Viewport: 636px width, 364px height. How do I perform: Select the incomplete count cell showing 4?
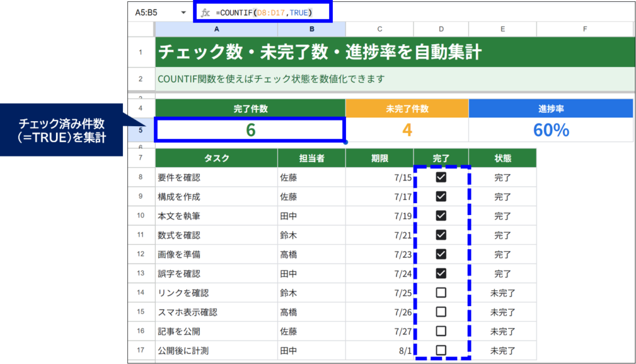pyautogui.click(x=407, y=130)
